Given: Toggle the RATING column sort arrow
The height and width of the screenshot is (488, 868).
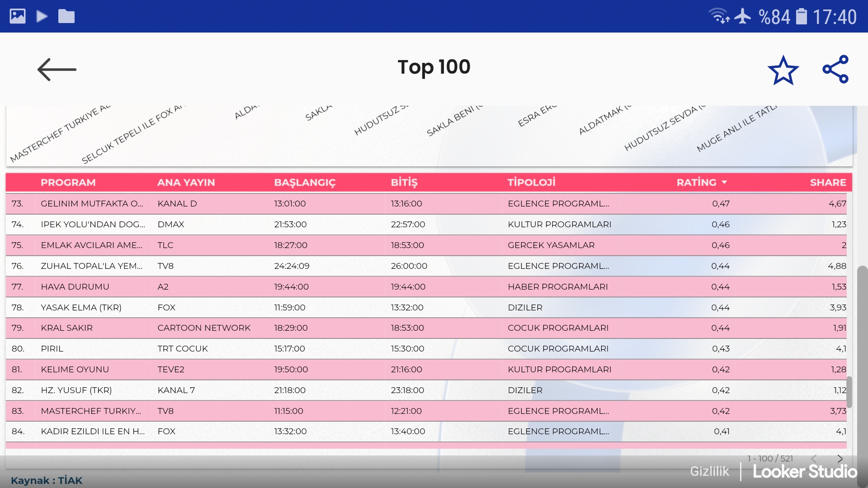Looking at the screenshot, I should pyautogui.click(x=724, y=182).
